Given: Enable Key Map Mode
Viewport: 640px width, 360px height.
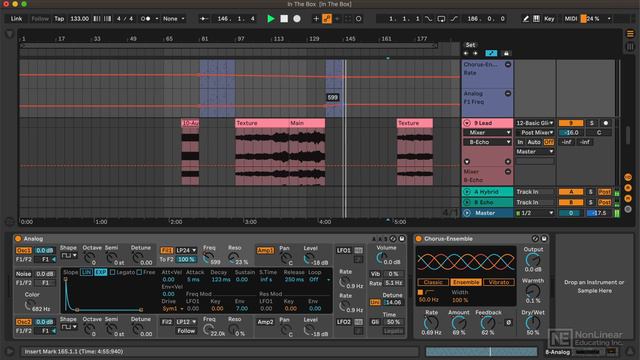Looking at the screenshot, I should pyautogui.click(x=549, y=19).
